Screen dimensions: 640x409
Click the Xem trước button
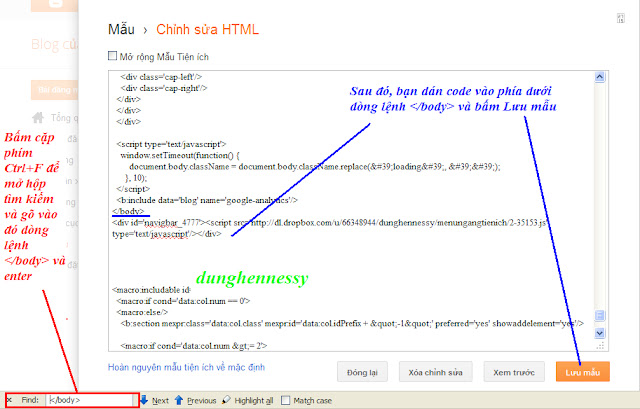(x=514, y=372)
